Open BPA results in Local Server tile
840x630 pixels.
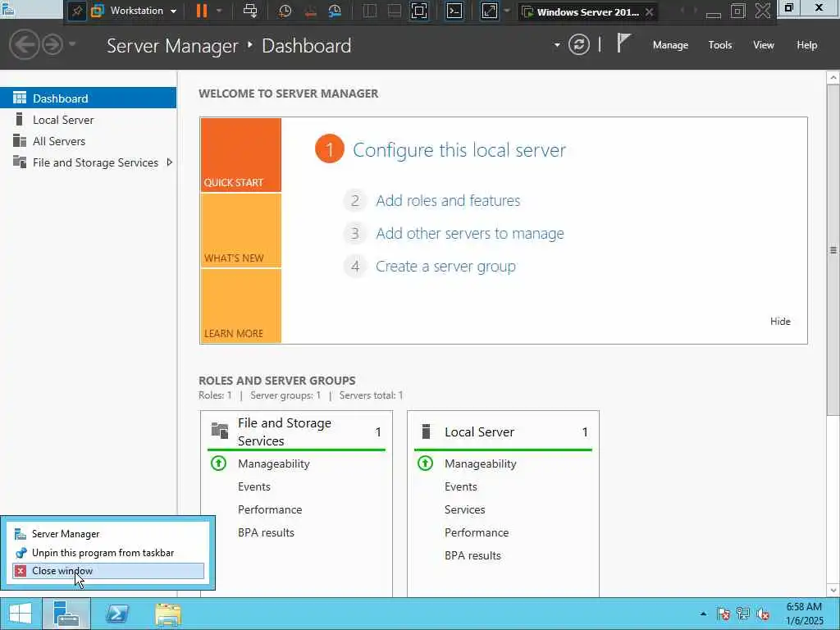[472, 555]
